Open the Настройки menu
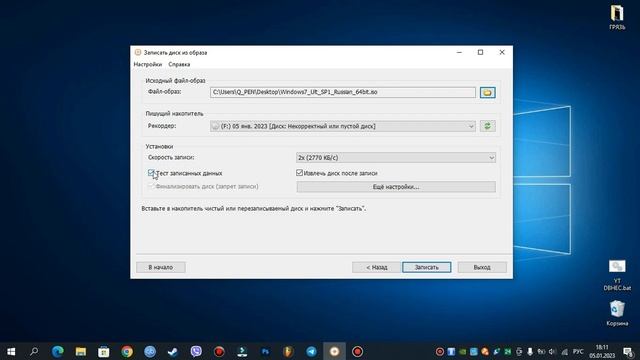The height and width of the screenshot is (360, 640). coord(148,64)
